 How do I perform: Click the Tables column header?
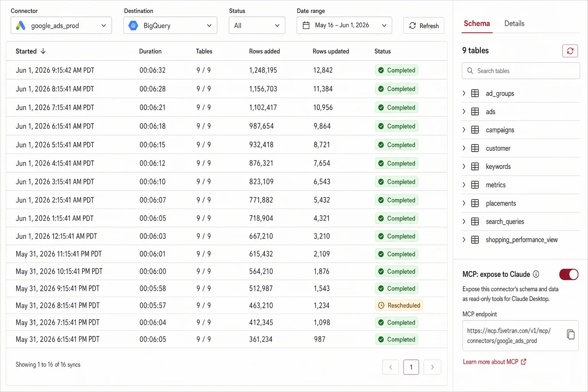[x=204, y=51]
